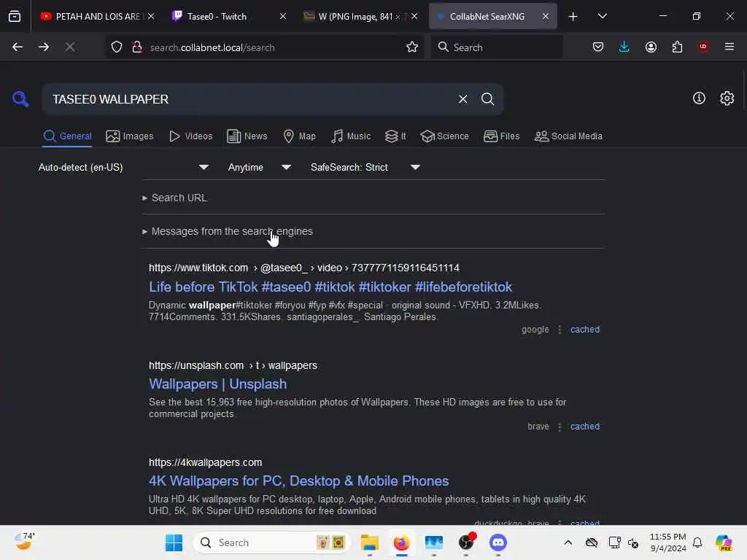Open cached version of TikTok result
This screenshot has height=560, width=747.
(x=584, y=330)
